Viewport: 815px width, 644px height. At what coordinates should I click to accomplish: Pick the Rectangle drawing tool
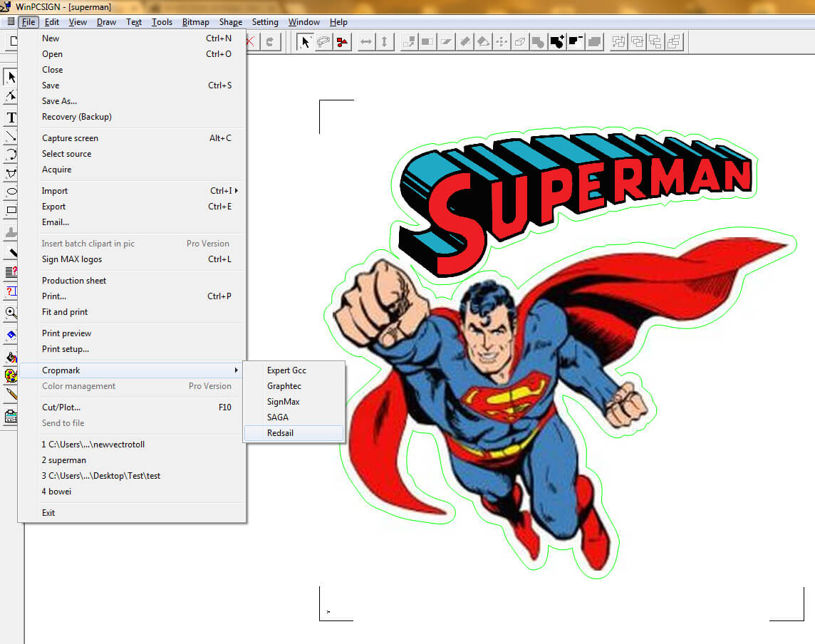click(x=11, y=210)
